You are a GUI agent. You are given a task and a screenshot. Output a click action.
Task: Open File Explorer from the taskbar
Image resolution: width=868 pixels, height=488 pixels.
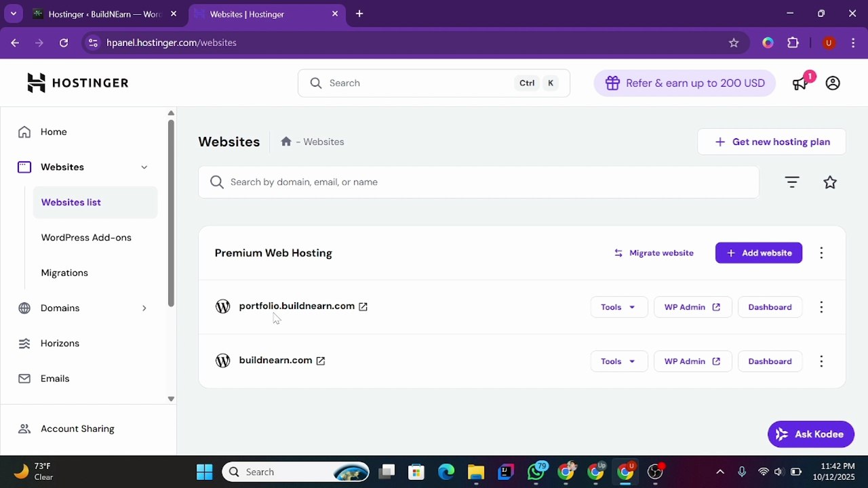coord(476,472)
